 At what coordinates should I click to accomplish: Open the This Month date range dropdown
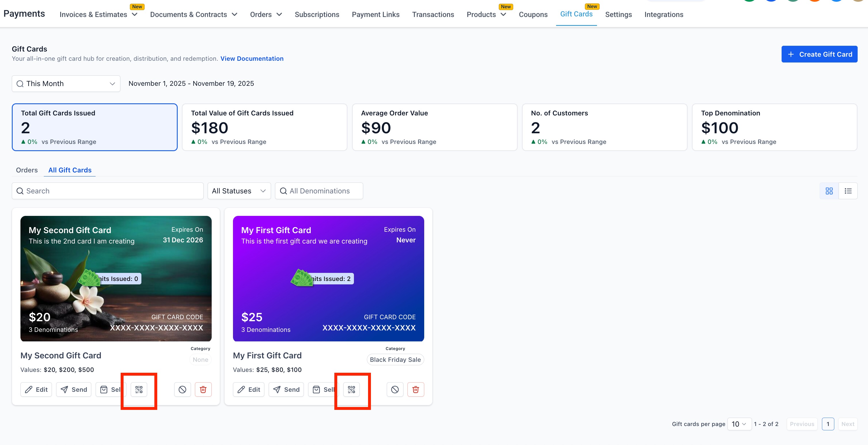(66, 83)
